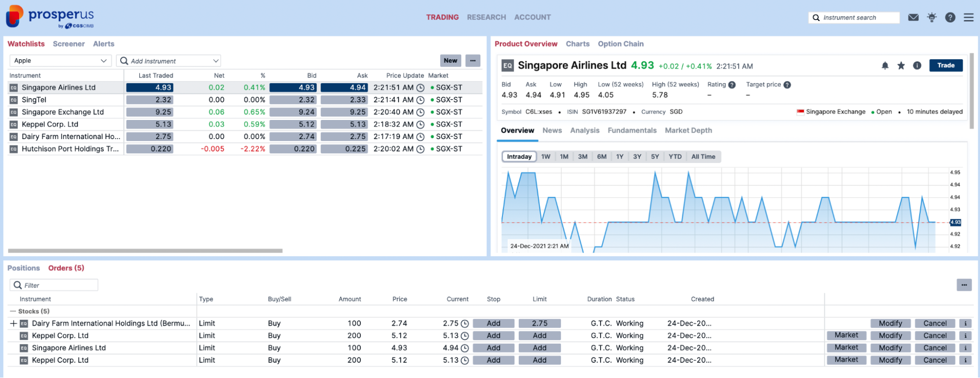Switch chart range to All Time
This screenshot has width=980, height=378.
pos(703,157)
